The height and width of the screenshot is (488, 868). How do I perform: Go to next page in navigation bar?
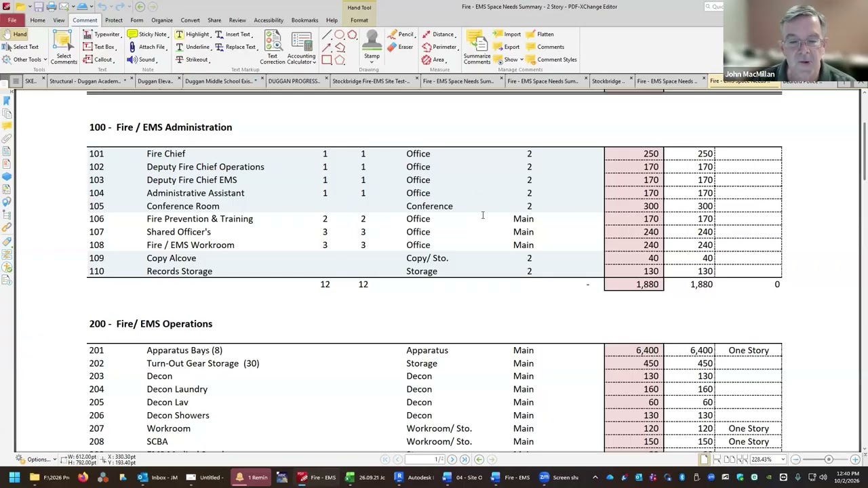pos(452,460)
